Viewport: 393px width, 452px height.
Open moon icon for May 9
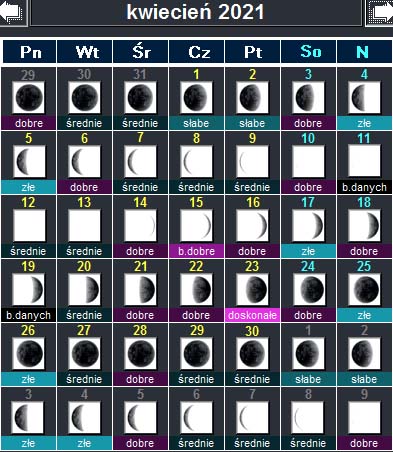364,418
